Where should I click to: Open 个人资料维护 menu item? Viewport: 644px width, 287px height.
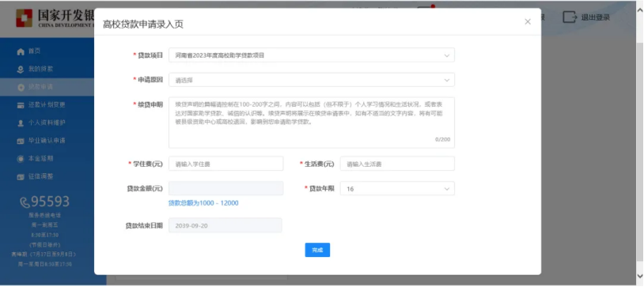tap(47, 123)
